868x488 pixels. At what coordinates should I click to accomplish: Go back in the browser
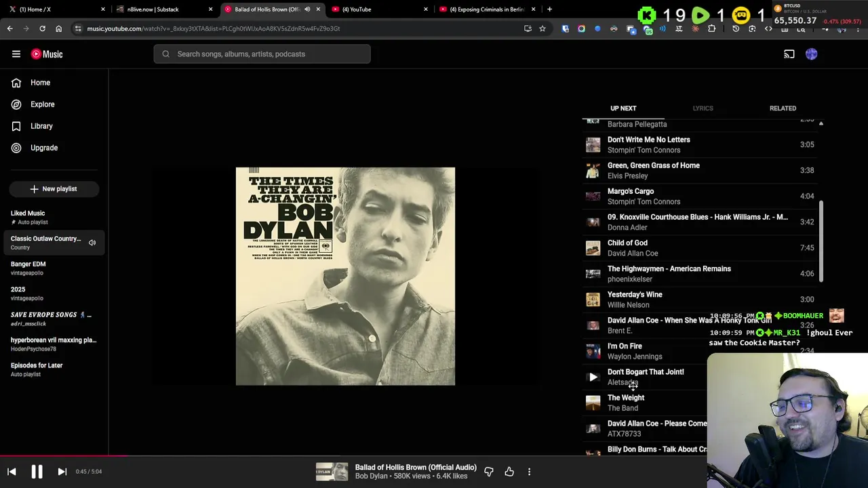(x=9, y=28)
